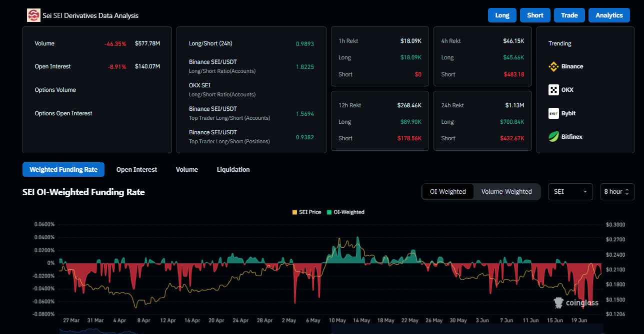Click the OKX logo in Trending
The width and height of the screenshot is (644, 334).
point(553,90)
